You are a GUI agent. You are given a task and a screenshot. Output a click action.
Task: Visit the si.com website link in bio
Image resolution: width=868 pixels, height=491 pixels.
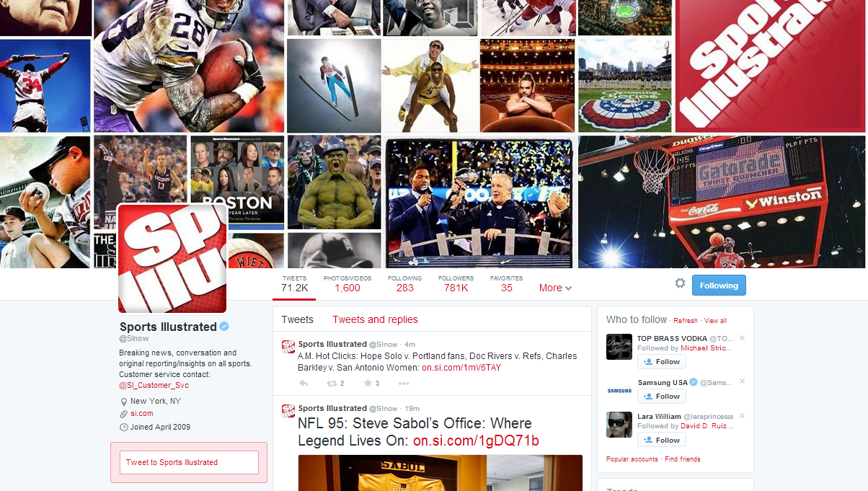click(x=141, y=414)
